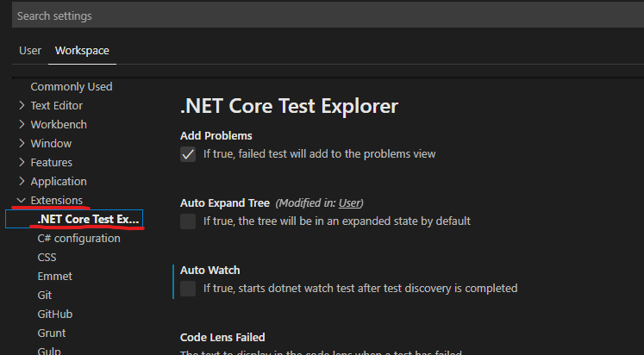644x355 pixels.
Task: Select CSS in the Extensions list
Action: [x=47, y=258]
